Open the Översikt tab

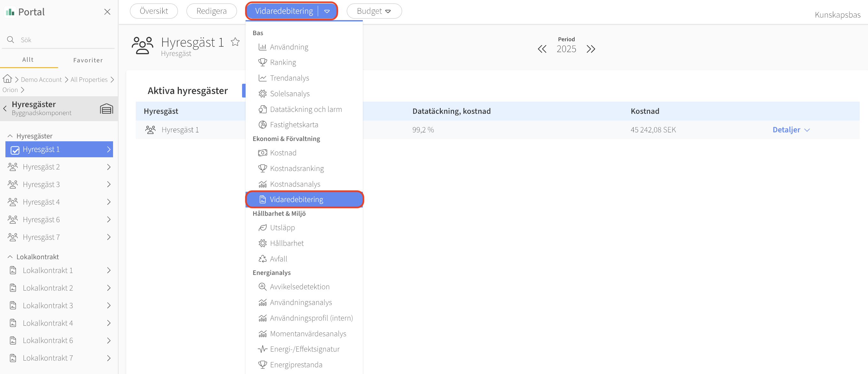coord(154,11)
